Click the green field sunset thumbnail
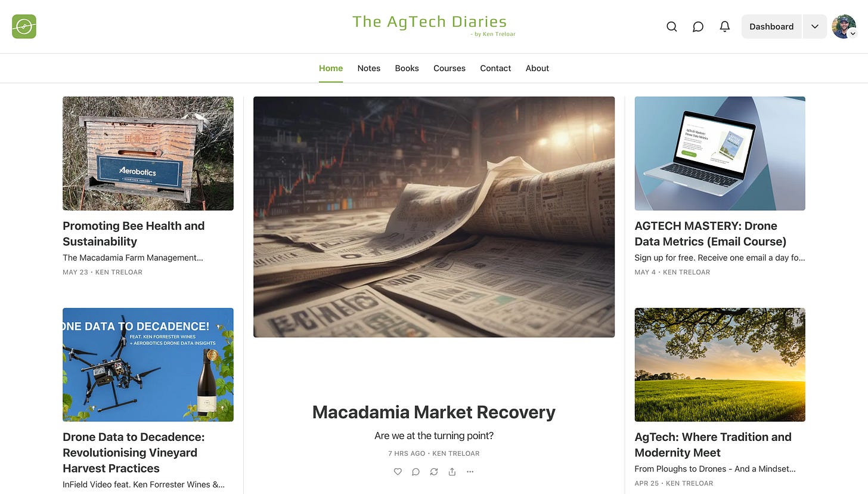The height and width of the screenshot is (494, 868). click(x=720, y=365)
